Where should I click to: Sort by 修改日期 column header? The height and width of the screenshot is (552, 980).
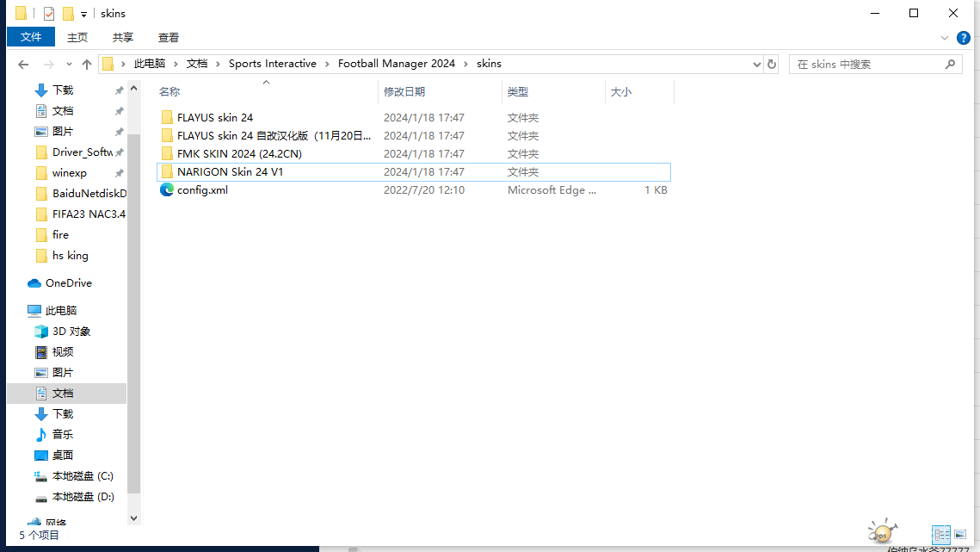(404, 91)
